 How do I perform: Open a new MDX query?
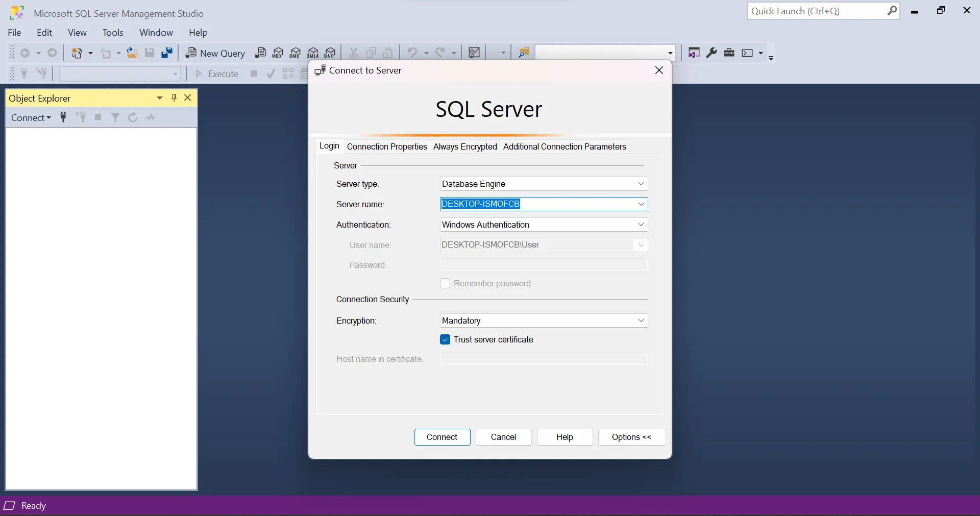[x=278, y=53]
